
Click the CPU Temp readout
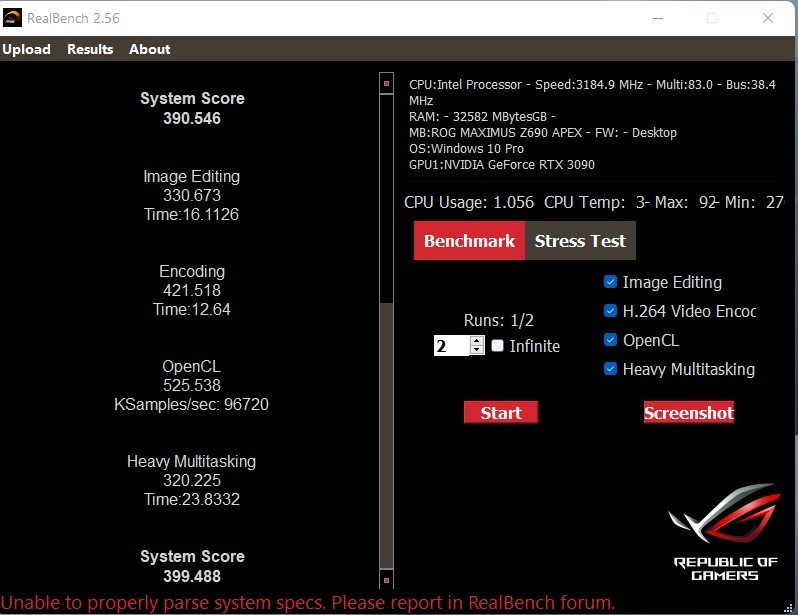(x=596, y=202)
